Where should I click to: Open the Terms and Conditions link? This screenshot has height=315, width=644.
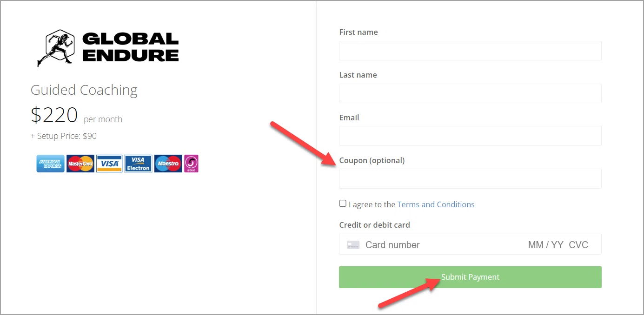click(x=436, y=204)
